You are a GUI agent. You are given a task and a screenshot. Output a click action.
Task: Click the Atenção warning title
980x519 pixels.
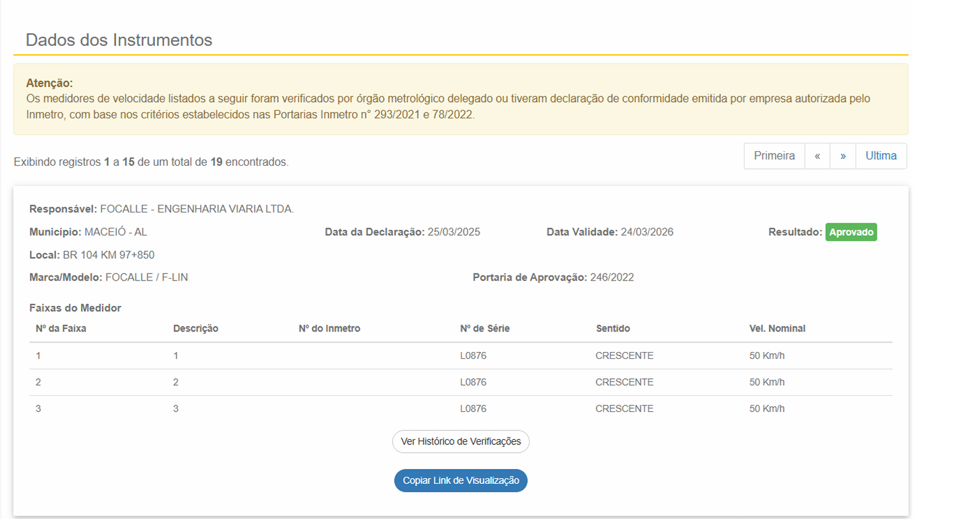pos(49,83)
